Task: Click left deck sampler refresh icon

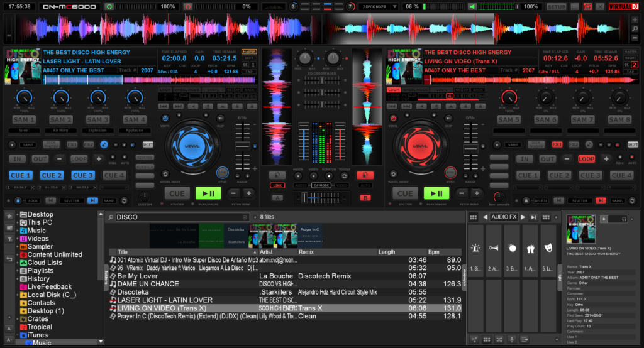Action: [x=124, y=200]
